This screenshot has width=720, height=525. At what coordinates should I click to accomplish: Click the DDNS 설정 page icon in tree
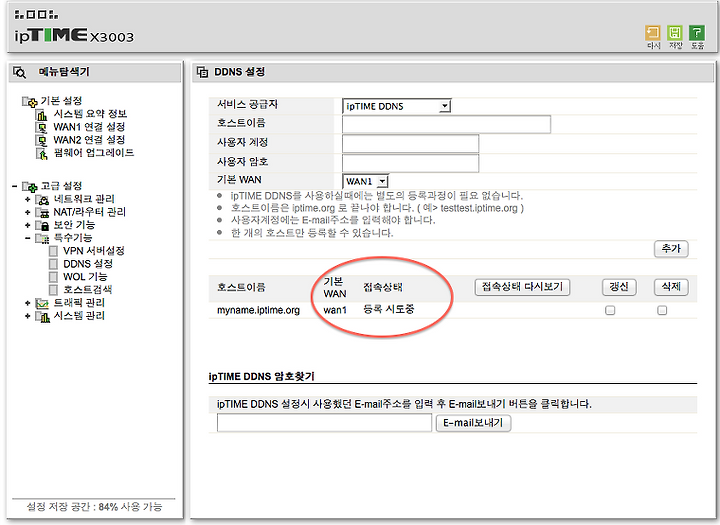pyautogui.click(x=53, y=264)
